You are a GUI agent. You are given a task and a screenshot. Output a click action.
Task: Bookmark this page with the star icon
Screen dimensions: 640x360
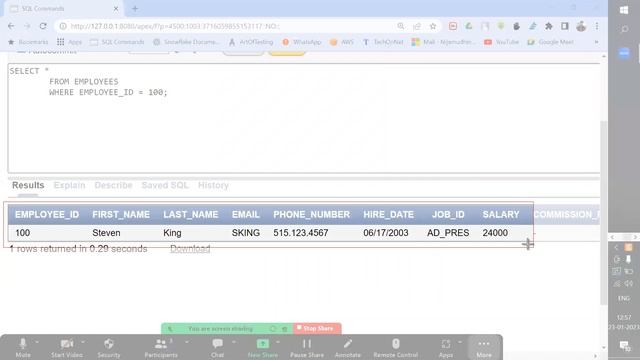click(433, 26)
